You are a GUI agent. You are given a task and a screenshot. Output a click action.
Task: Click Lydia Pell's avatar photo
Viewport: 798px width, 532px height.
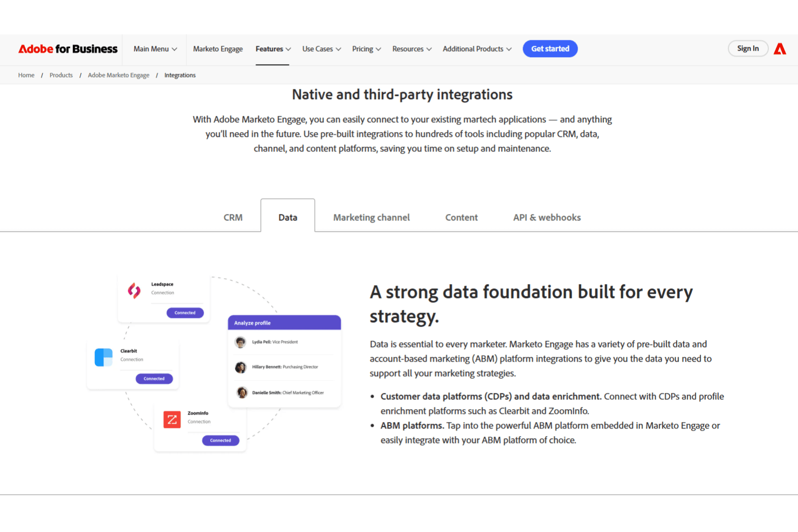240,342
